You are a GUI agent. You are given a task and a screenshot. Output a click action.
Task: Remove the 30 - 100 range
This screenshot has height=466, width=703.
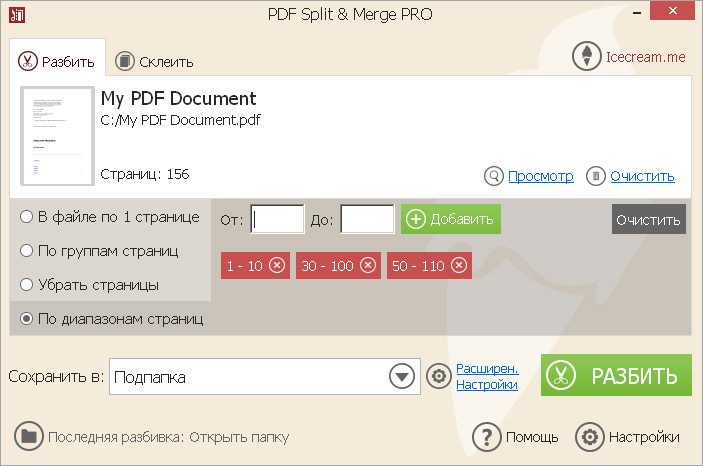[x=368, y=266]
